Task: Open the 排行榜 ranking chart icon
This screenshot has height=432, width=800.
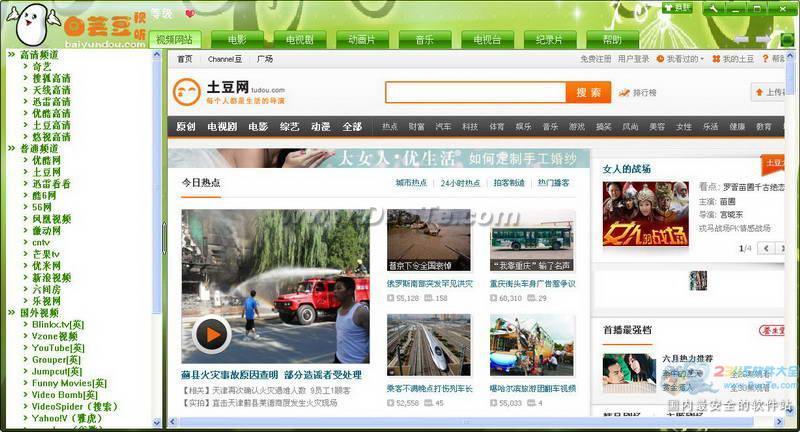Action: (624, 93)
